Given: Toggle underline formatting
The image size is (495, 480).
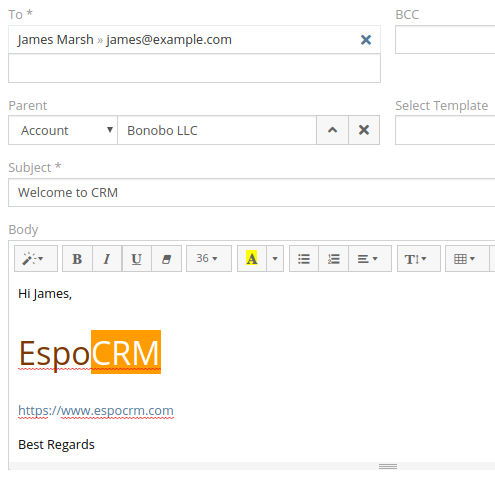Looking at the screenshot, I should tap(137, 259).
